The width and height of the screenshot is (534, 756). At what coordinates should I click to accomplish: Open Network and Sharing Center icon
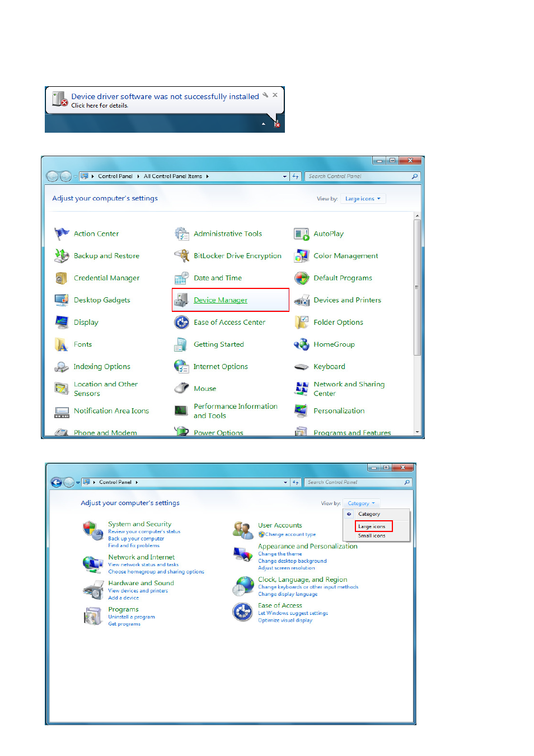(x=302, y=388)
